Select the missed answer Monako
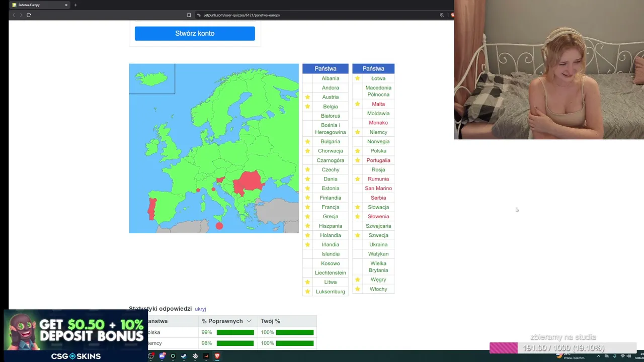This screenshot has height=362, width=644. (378, 123)
